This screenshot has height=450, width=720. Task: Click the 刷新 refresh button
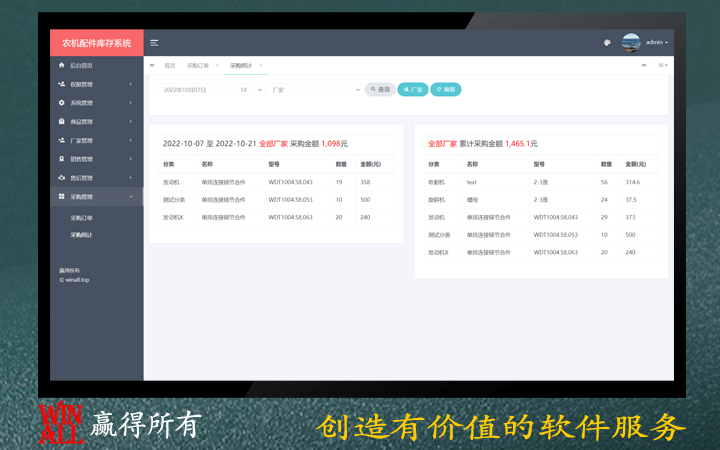click(446, 90)
